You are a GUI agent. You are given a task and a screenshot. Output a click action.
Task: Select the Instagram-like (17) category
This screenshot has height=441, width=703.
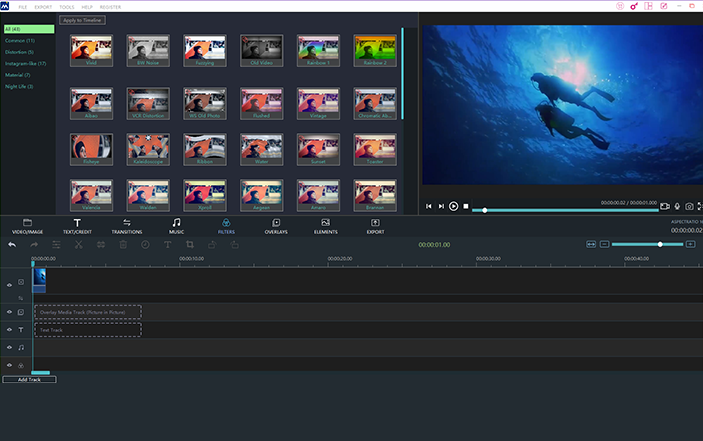click(26, 64)
